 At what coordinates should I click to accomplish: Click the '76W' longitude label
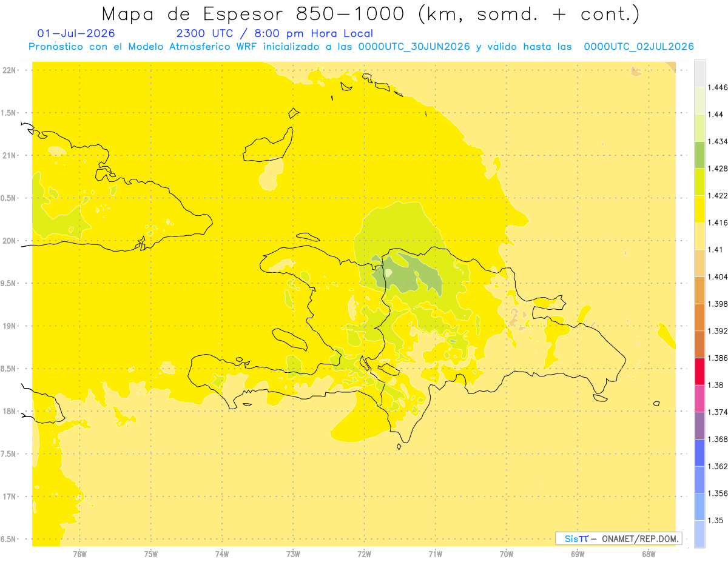79,554
